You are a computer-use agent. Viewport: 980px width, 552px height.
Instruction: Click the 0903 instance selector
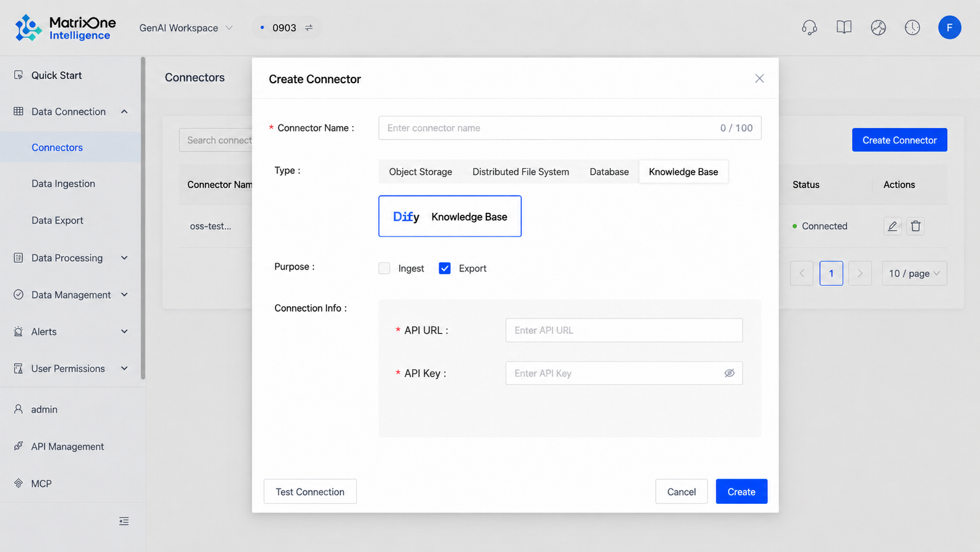(x=286, y=28)
